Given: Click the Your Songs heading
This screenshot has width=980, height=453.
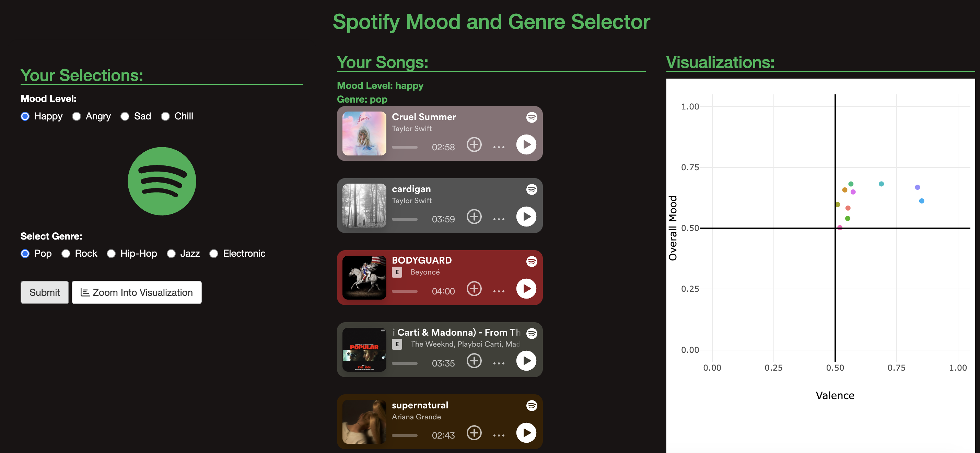Looking at the screenshot, I should point(382,62).
